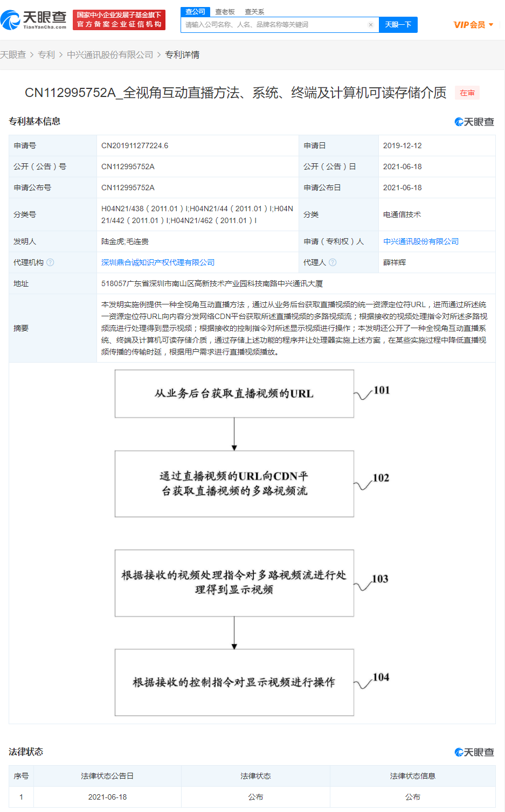Open the VIP会员 link
Screen dimensions: 505x812
point(469,25)
